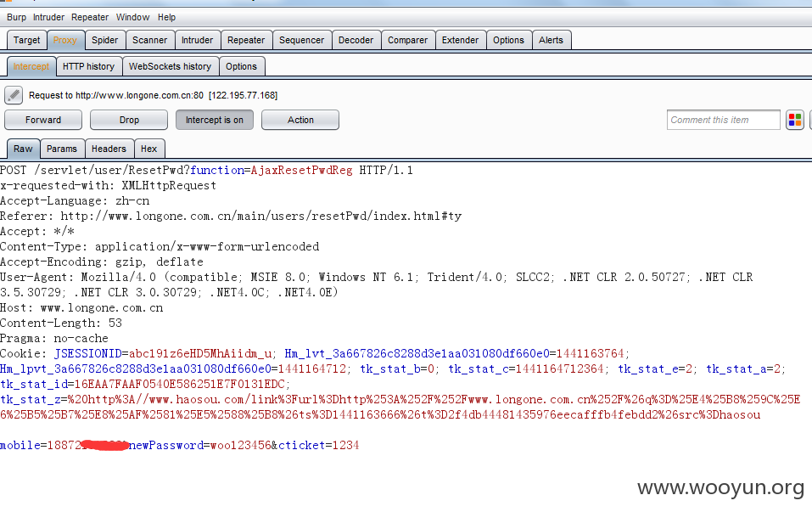812x512 pixels.
Task: Toggle the Intercept is on button
Action: pyautogui.click(x=215, y=120)
